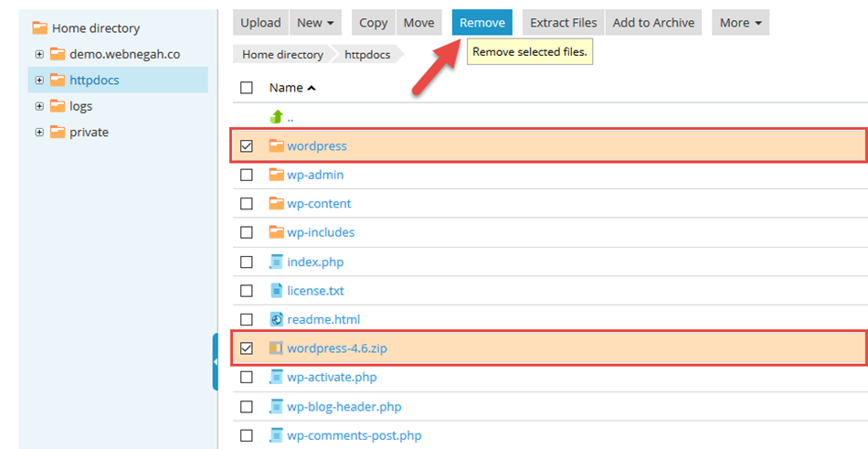Collapse the sidebar using the panel handle
Image resolution: width=868 pixels, height=449 pixels.
(215, 362)
